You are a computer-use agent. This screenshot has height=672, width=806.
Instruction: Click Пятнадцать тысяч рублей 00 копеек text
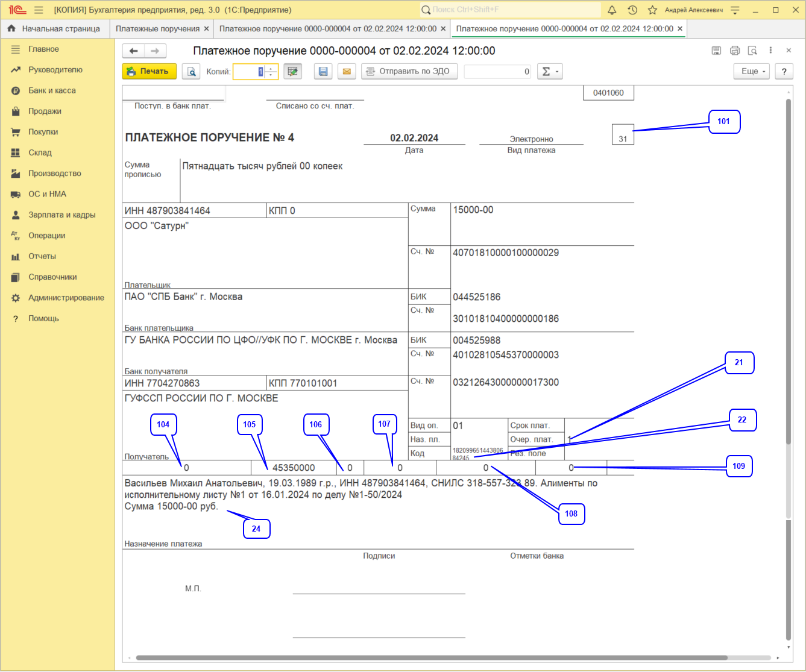click(262, 166)
